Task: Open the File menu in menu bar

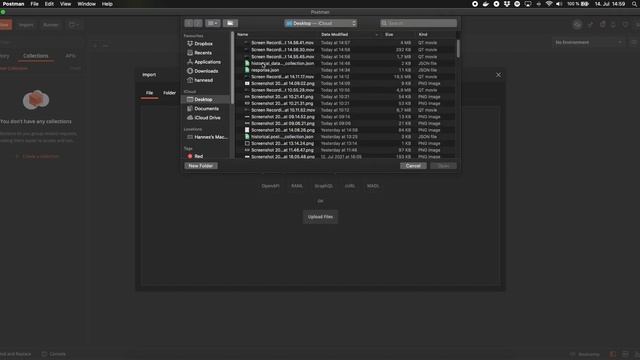Action: click(x=34, y=4)
